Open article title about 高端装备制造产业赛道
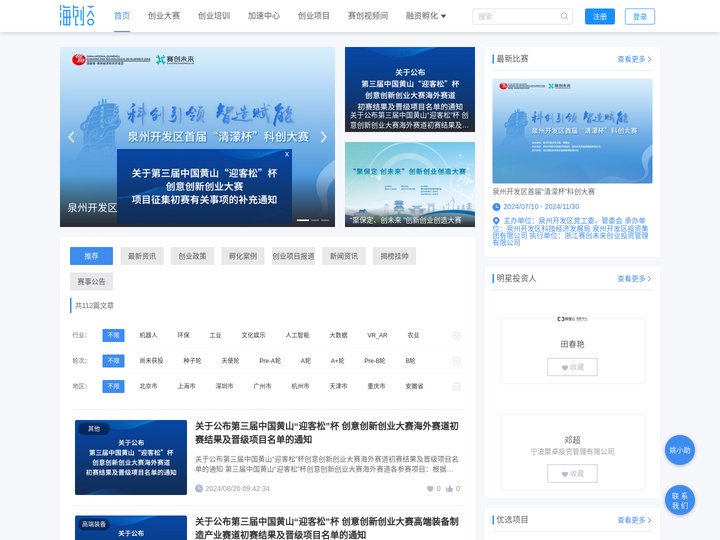 coord(326,528)
